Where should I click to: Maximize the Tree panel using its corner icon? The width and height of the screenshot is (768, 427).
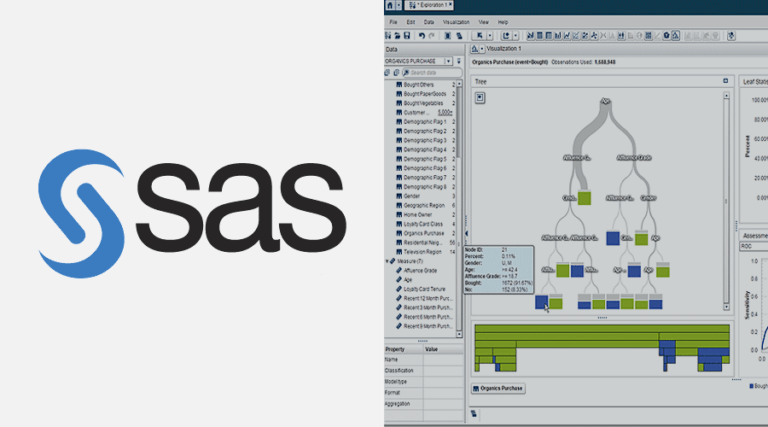pos(725,80)
